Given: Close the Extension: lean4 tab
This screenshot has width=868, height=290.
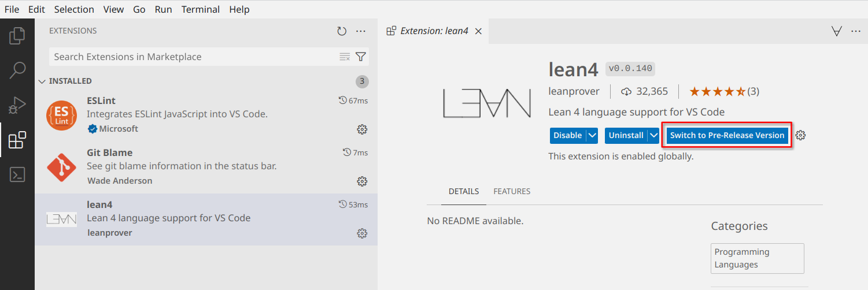Looking at the screenshot, I should pyautogui.click(x=478, y=31).
